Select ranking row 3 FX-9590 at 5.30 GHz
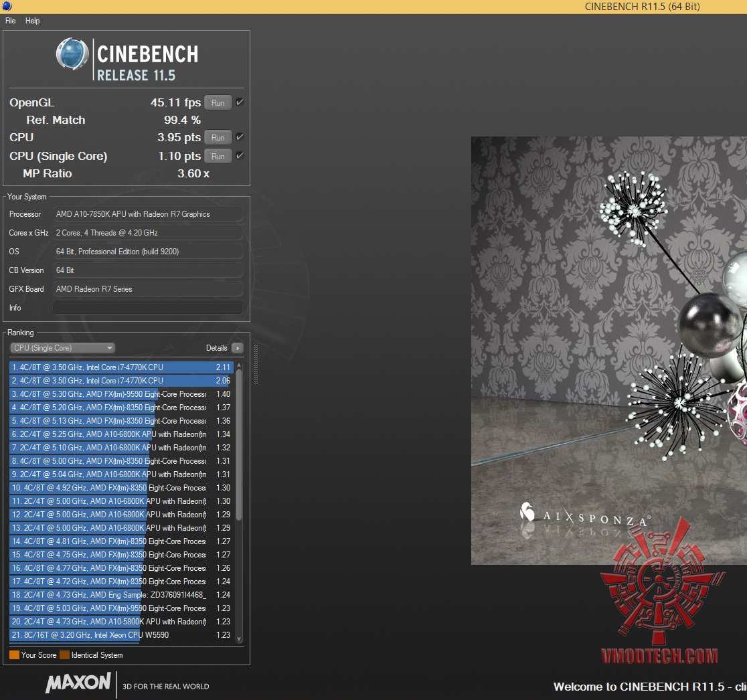 tap(121, 393)
